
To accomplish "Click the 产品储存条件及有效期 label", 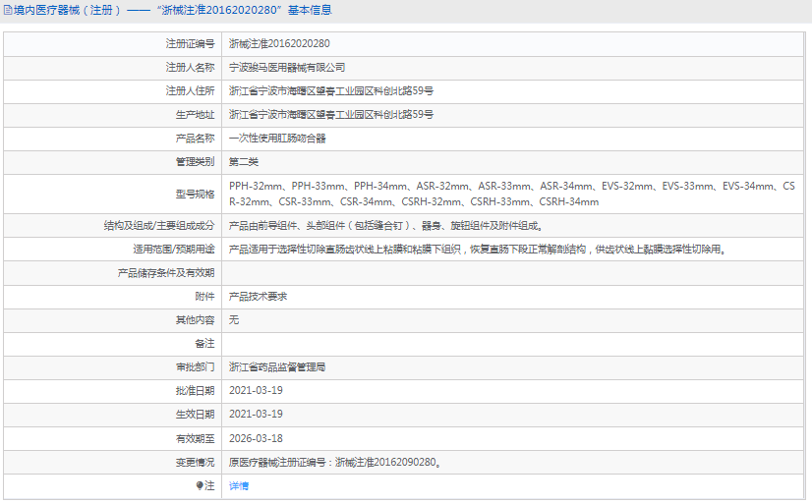I will tap(166, 273).
